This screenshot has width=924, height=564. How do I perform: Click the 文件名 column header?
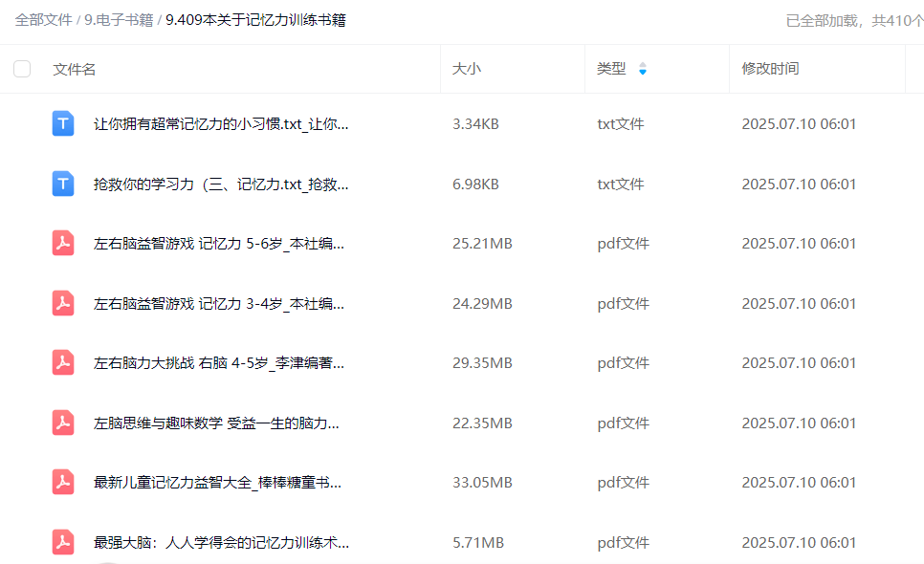click(x=75, y=69)
